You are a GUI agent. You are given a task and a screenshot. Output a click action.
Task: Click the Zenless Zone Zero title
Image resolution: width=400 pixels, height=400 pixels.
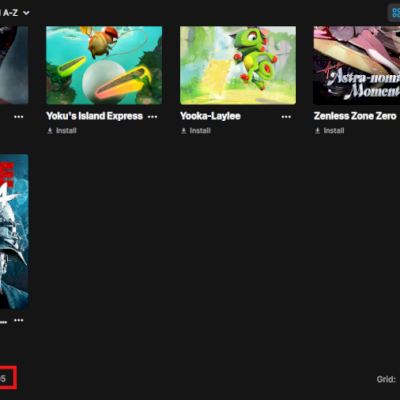pos(355,116)
